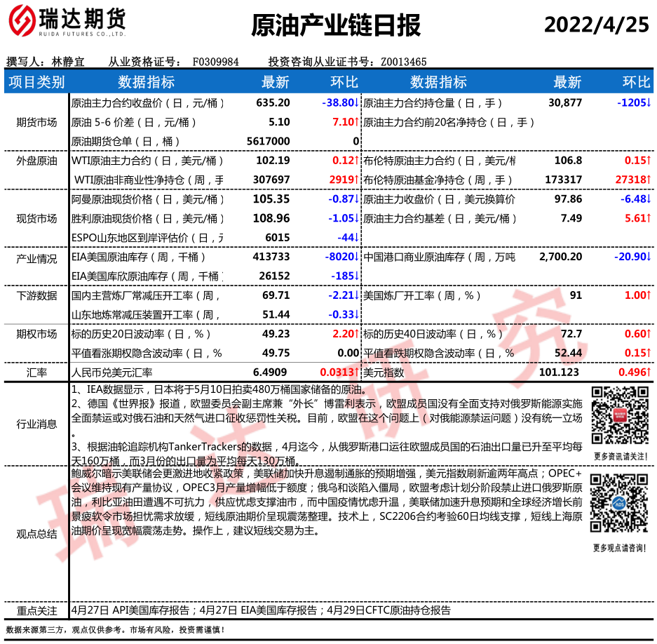This screenshot has width=657, height=644.
Task: Select the 原油产业链日报 report title
Action: pyautogui.click(x=336, y=25)
